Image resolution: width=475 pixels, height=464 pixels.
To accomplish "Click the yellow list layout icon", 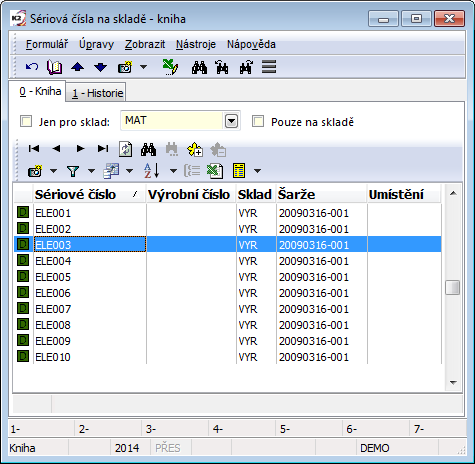I will (239, 171).
